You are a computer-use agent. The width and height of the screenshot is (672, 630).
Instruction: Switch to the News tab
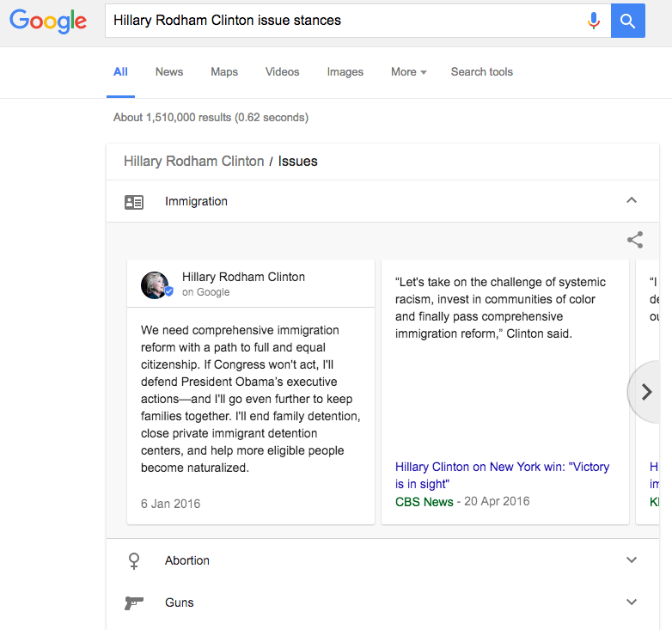168,72
